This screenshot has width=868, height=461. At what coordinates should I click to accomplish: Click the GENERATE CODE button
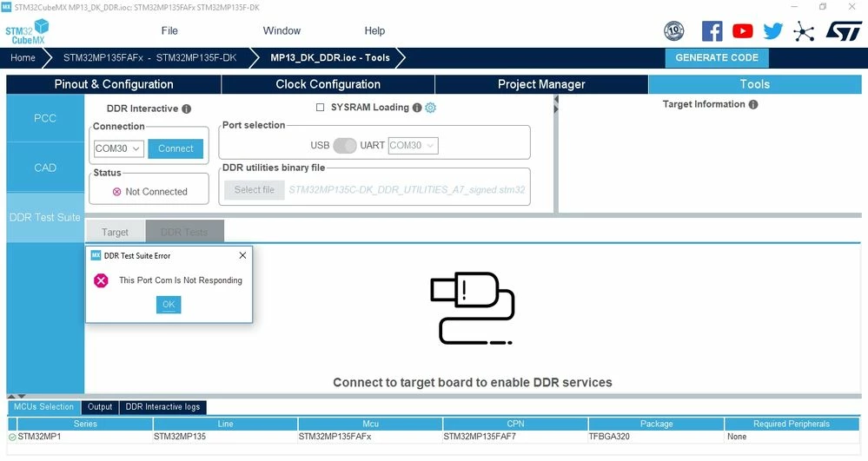coord(717,57)
